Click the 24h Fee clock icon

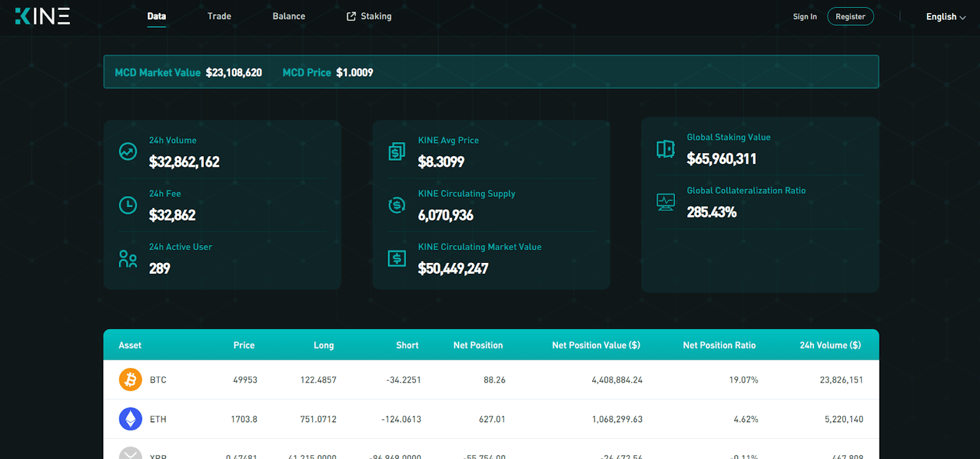pos(128,205)
